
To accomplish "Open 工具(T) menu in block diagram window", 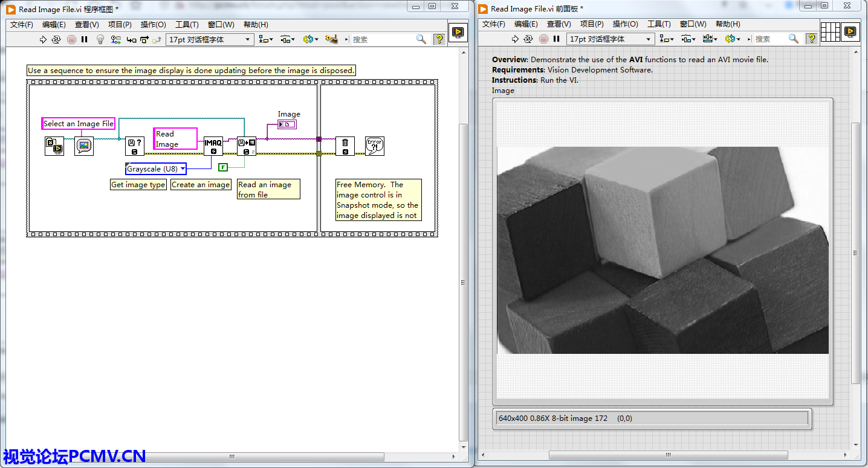I will (x=187, y=25).
